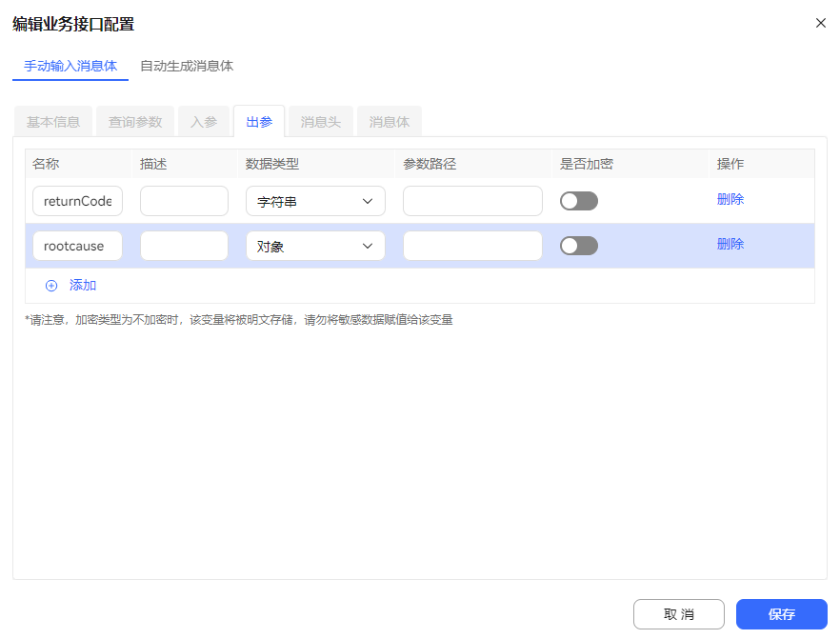Click the 取消 button
The height and width of the screenshot is (639, 840).
pos(679,614)
